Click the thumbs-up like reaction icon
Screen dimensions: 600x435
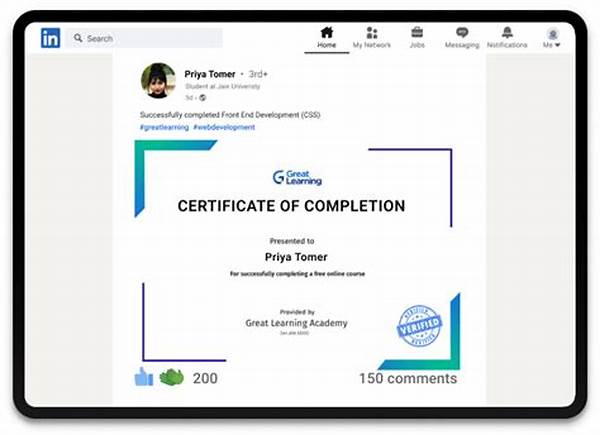click(144, 376)
